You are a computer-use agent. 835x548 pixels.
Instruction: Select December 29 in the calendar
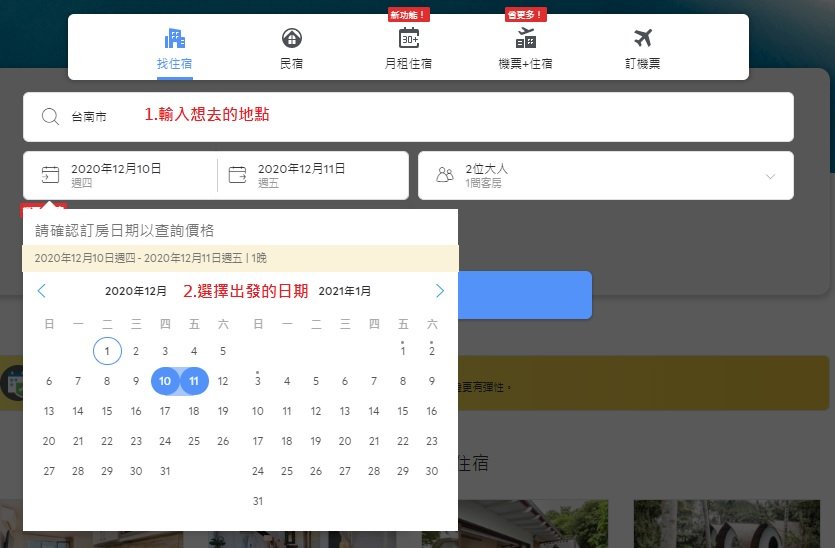point(107,471)
